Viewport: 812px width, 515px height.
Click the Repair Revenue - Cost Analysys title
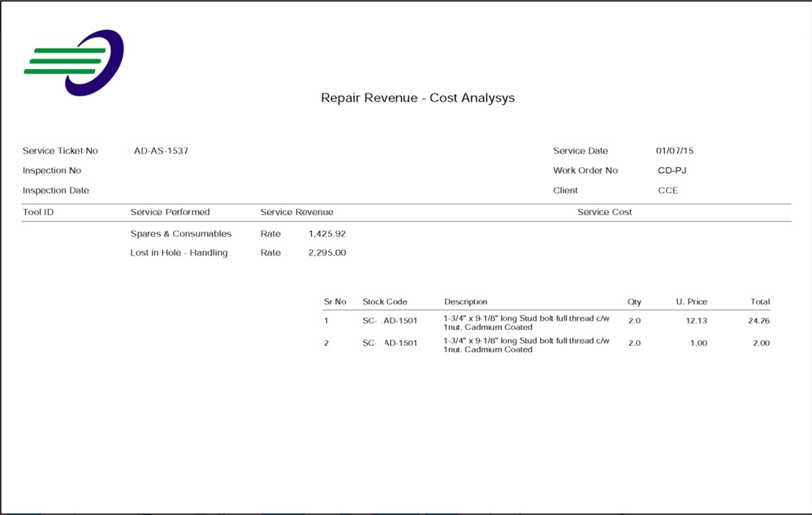[417, 98]
